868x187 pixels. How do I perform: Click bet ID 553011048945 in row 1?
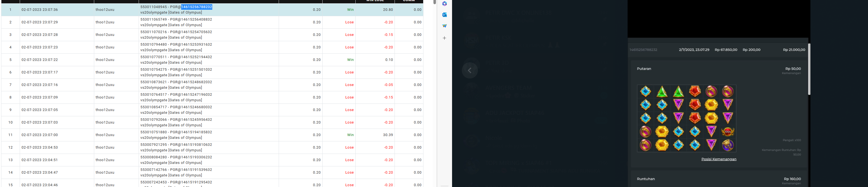[154, 7]
